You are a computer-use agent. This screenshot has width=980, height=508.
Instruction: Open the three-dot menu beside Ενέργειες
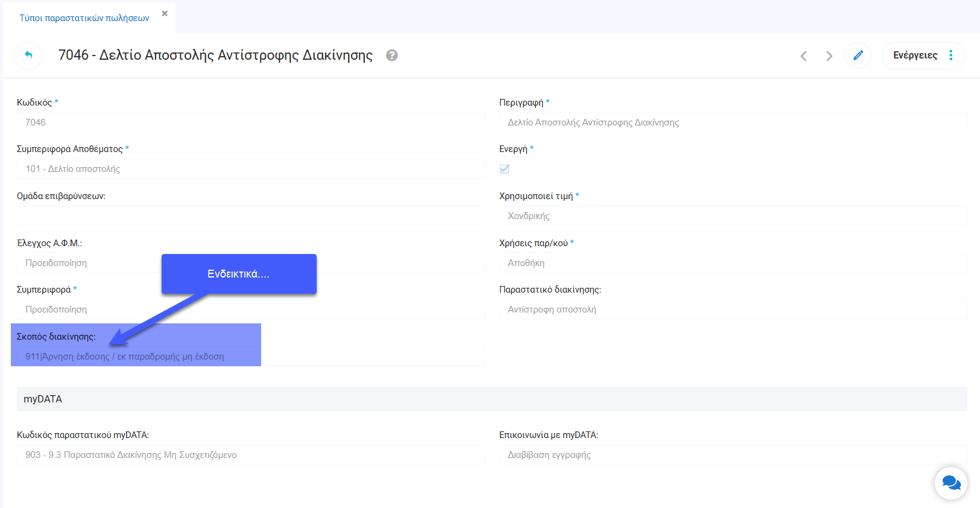coord(951,56)
